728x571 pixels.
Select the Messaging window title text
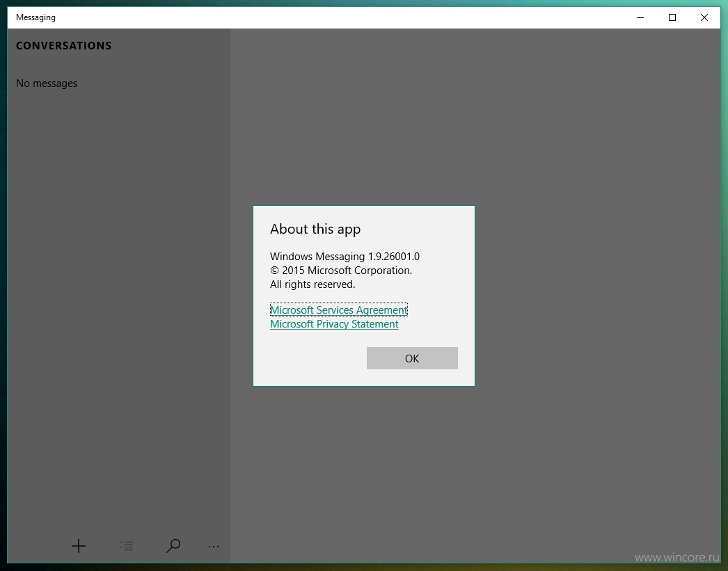[35, 17]
